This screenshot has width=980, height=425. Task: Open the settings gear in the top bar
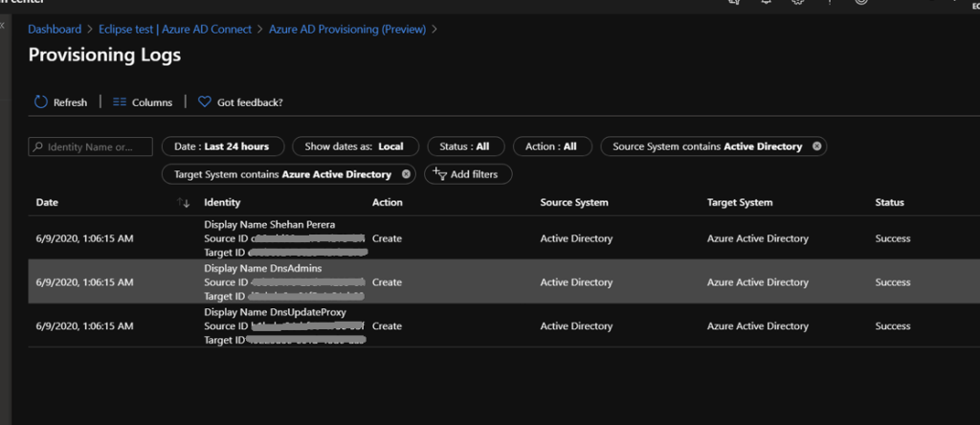pos(797,3)
